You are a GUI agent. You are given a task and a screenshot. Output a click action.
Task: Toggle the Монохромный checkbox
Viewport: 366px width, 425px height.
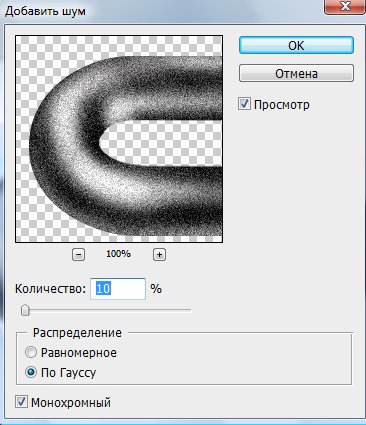(x=21, y=402)
